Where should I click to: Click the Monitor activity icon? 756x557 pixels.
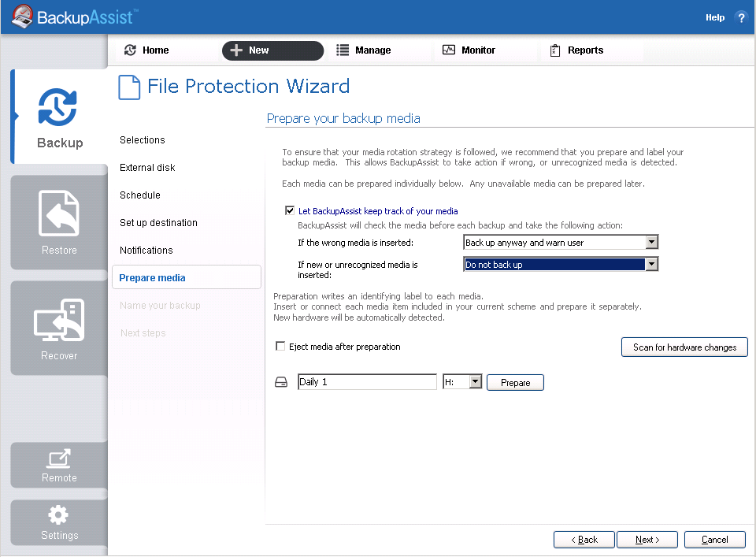coord(449,50)
